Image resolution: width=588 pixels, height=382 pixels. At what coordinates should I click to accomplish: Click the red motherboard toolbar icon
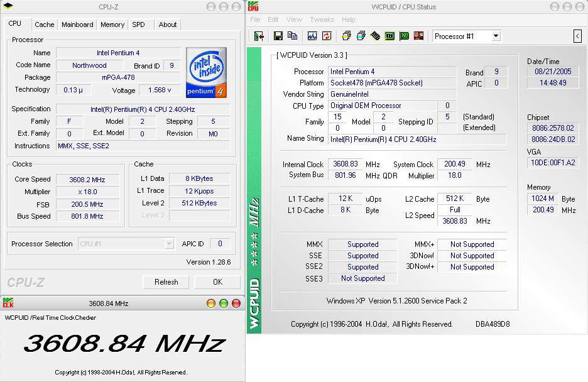pos(418,36)
